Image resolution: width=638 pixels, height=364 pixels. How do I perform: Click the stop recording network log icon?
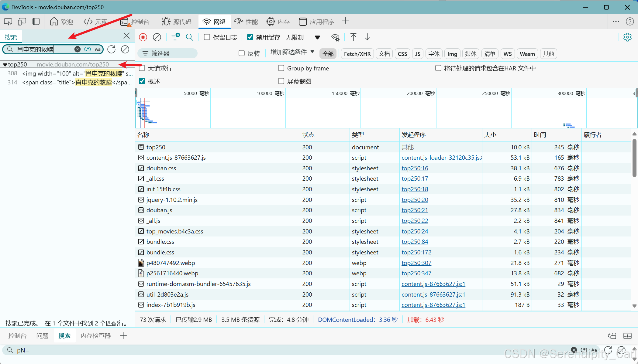(143, 37)
